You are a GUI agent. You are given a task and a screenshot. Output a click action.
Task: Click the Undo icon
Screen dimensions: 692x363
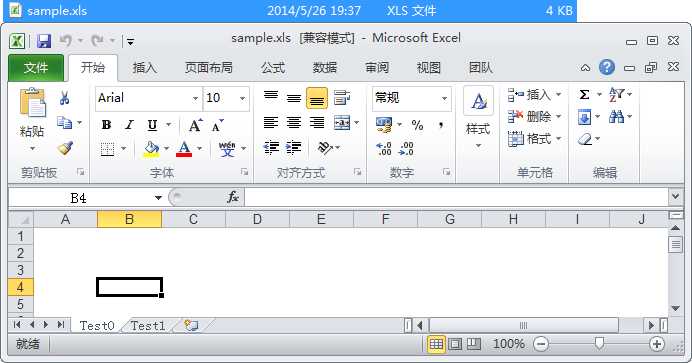point(66,41)
